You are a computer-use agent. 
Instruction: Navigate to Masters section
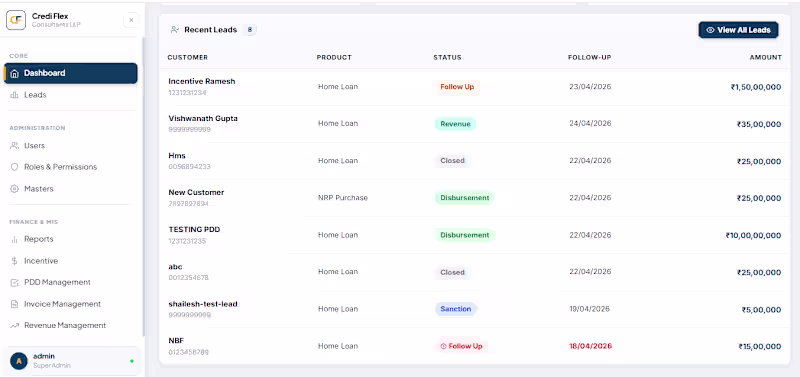click(70, 189)
